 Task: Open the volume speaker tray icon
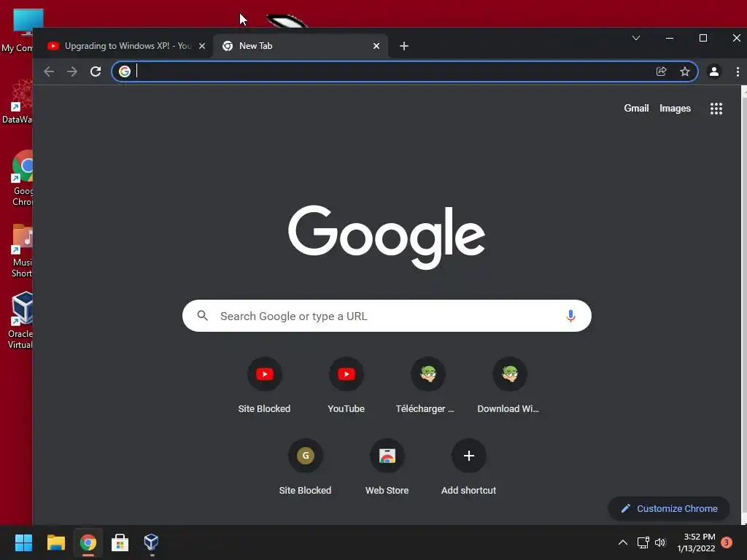tap(660, 542)
